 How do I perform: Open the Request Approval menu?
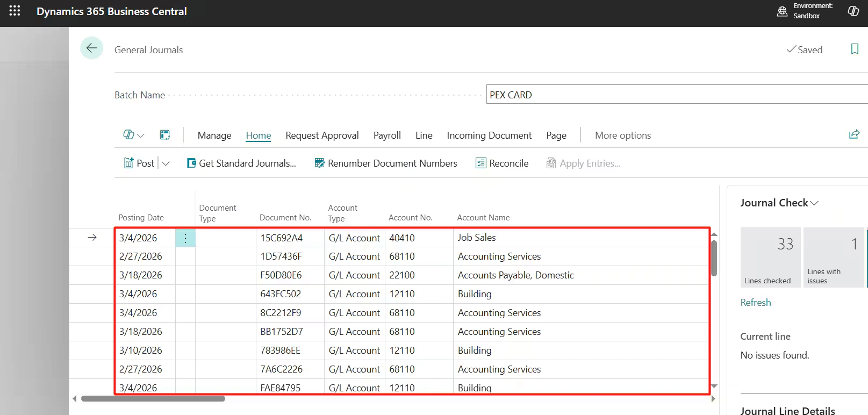click(x=322, y=135)
